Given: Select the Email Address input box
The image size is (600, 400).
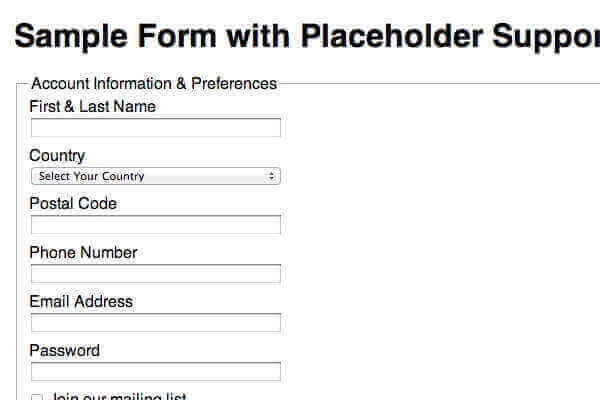Looking at the screenshot, I should 155,323.
